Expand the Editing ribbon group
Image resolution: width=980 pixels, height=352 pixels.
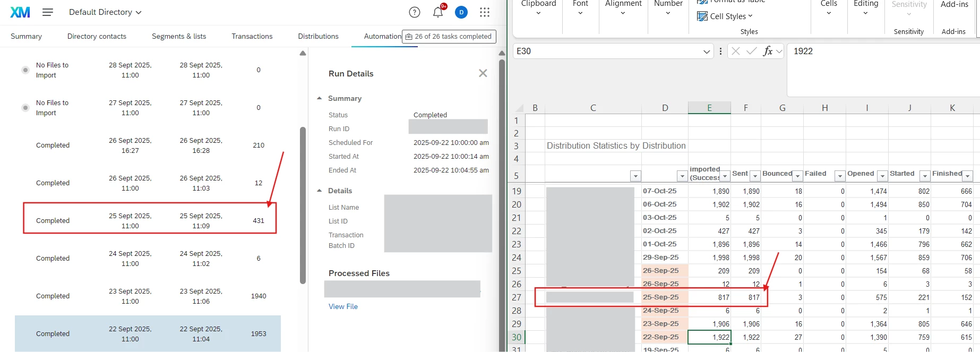(x=866, y=13)
